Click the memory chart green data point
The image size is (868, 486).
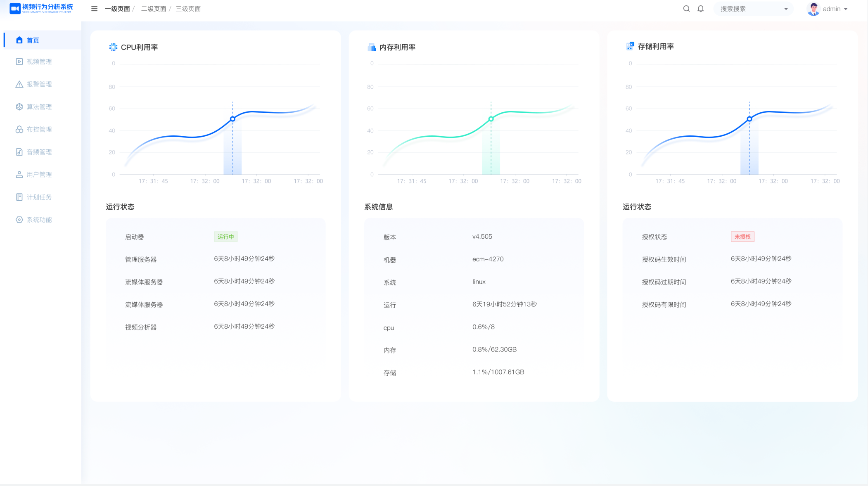pos(491,119)
